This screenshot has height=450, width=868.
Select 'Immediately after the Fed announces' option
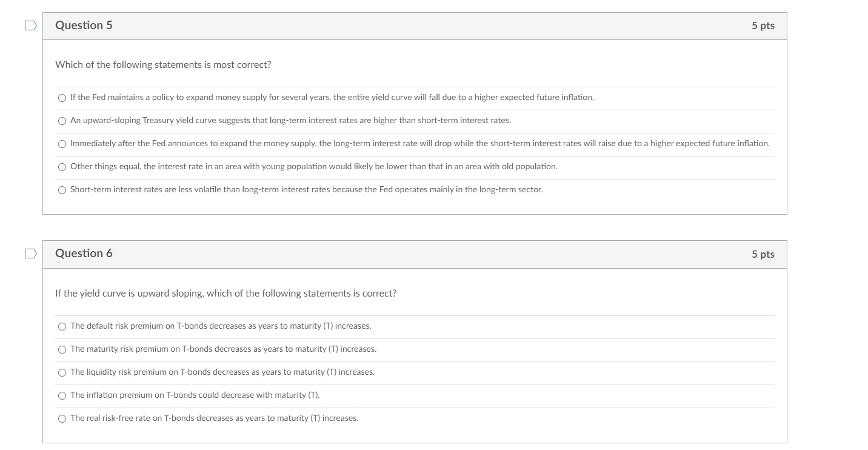coord(62,144)
